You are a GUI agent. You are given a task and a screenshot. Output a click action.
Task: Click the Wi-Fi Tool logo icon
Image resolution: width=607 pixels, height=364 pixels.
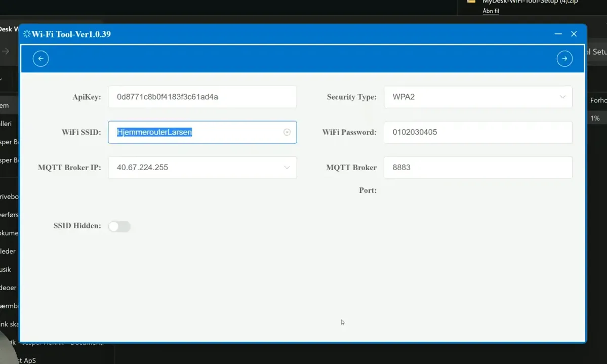[27, 34]
